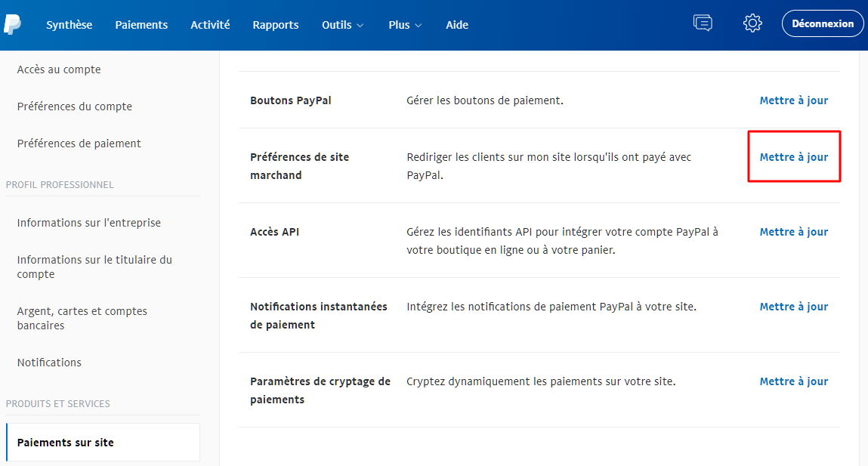Click Mettre à jour for Boutons PayPal
868x466 pixels.
coord(793,100)
